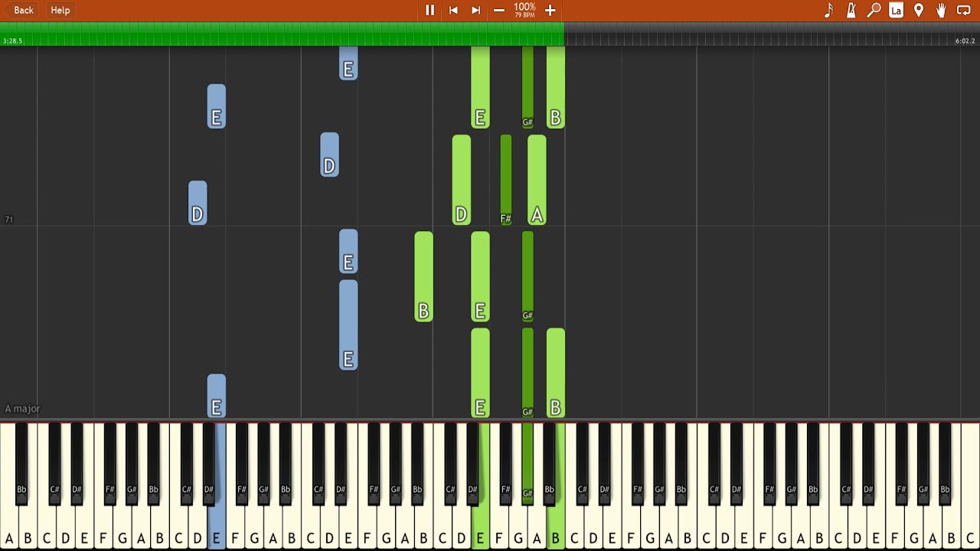Toggle the loop icon
The width and height of the screenshot is (980, 551).
pyautogui.click(x=964, y=10)
